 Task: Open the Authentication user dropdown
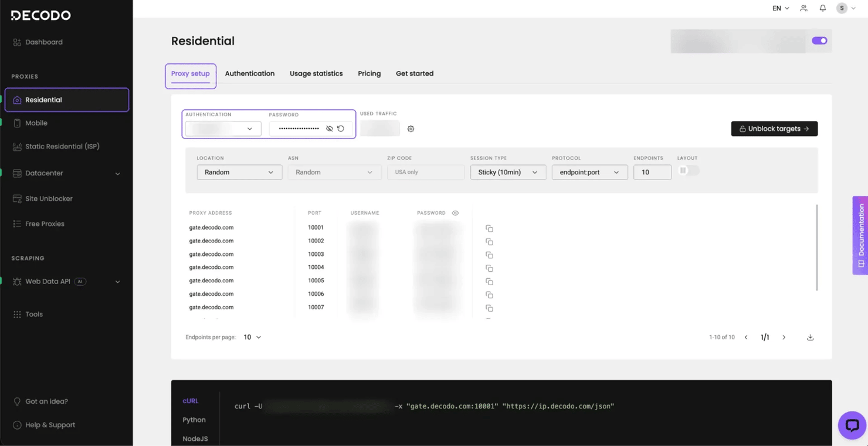[223, 129]
